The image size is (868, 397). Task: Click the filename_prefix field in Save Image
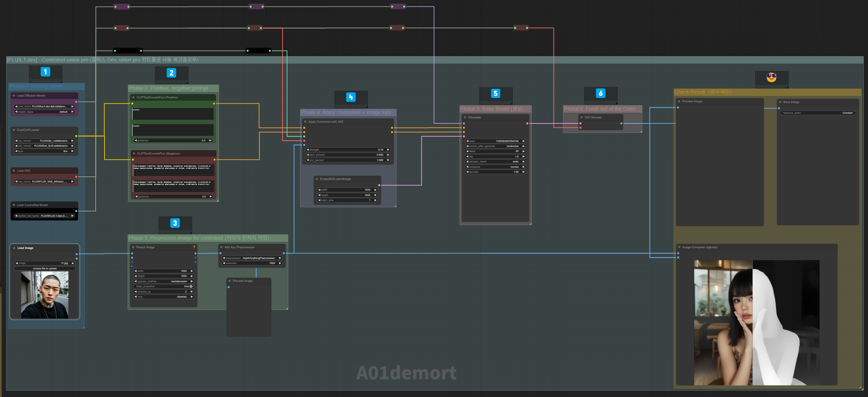(x=818, y=113)
